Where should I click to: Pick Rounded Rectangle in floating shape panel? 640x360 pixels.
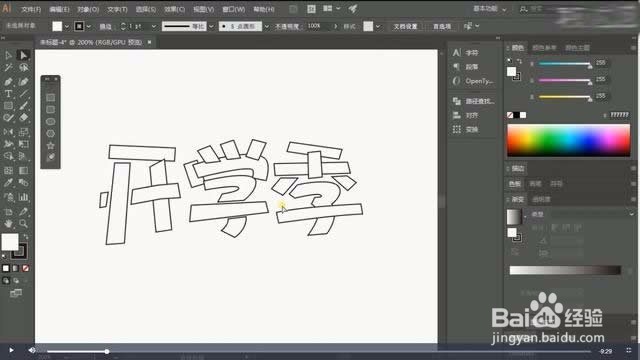[51, 109]
